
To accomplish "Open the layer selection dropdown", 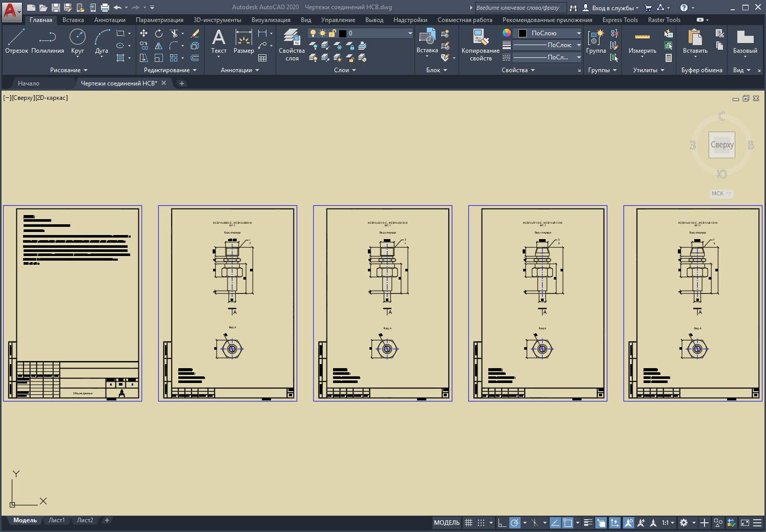I will point(410,33).
